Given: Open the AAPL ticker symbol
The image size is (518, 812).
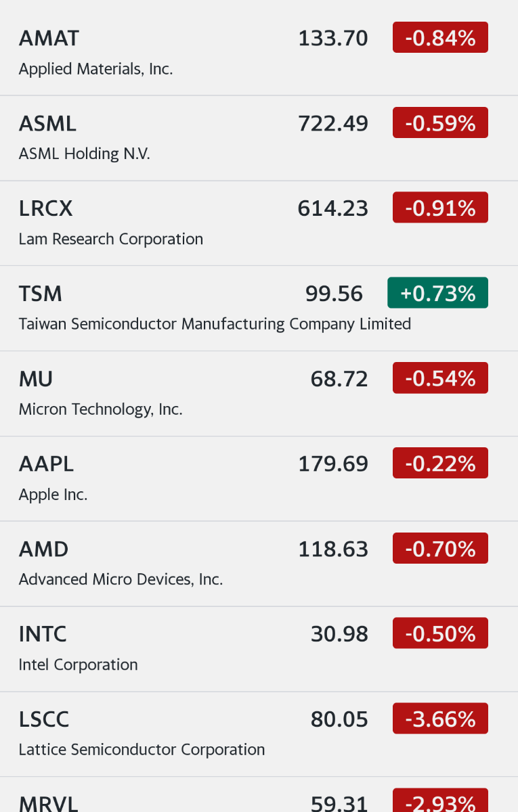Looking at the screenshot, I should (46, 464).
